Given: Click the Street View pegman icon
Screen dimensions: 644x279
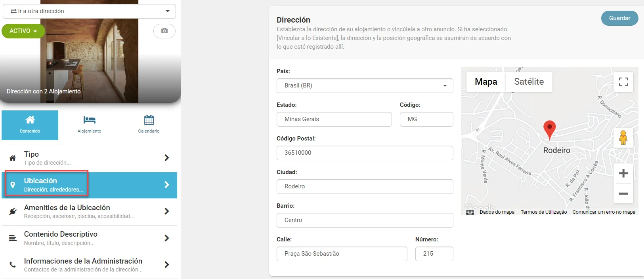Looking at the screenshot, I should [623, 138].
